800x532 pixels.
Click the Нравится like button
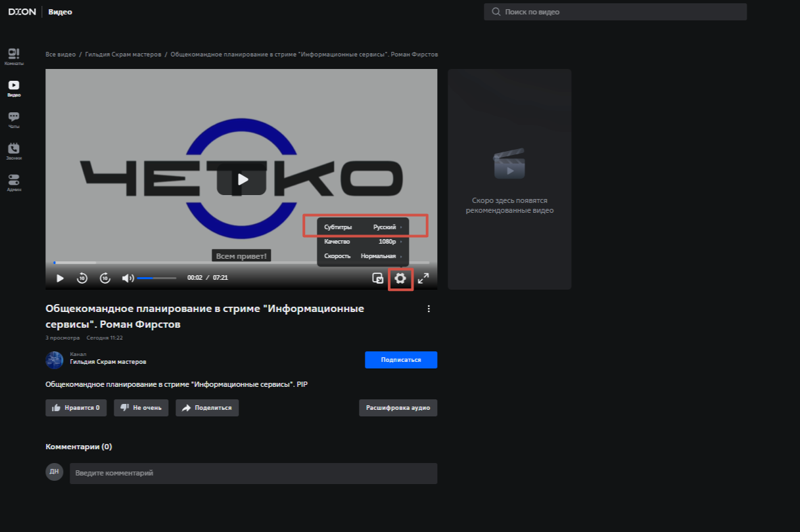pyautogui.click(x=77, y=408)
